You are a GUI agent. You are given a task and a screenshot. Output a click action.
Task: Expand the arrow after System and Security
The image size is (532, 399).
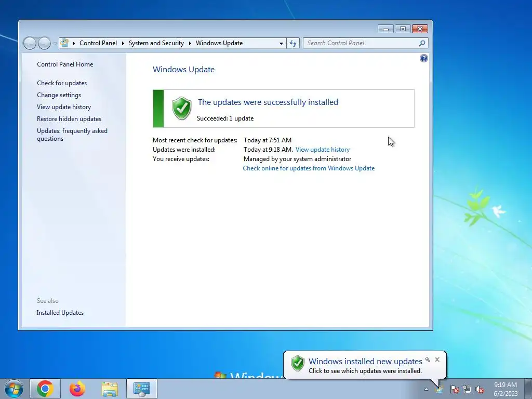click(190, 43)
